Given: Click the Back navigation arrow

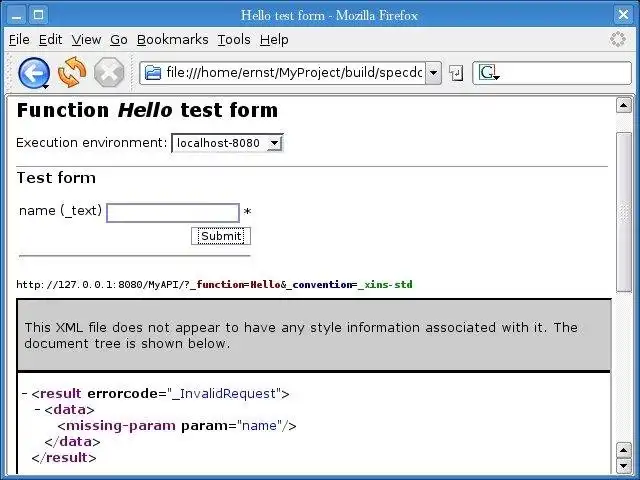Looking at the screenshot, I should 33,72.
